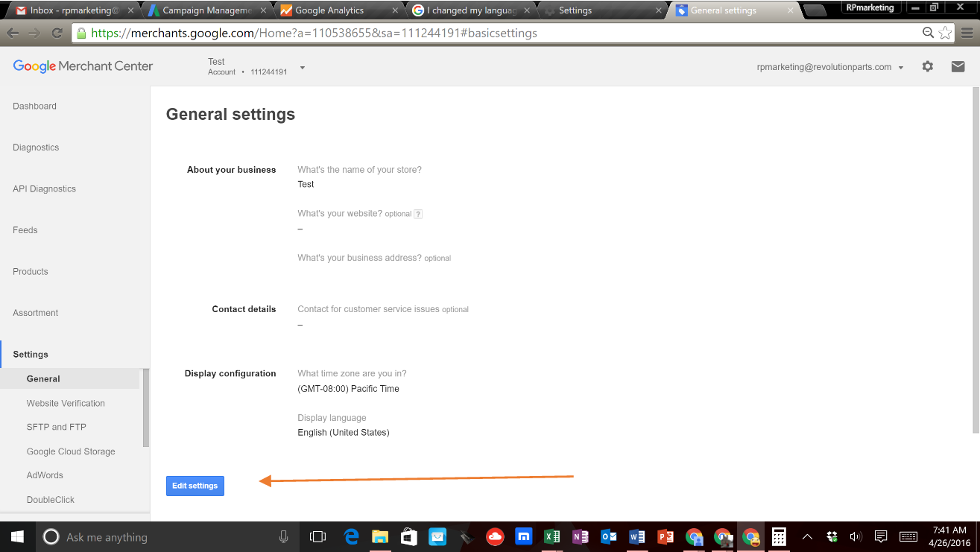Open the Windows Start menu
This screenshot has width=980, height=552.
click(16, 536)
